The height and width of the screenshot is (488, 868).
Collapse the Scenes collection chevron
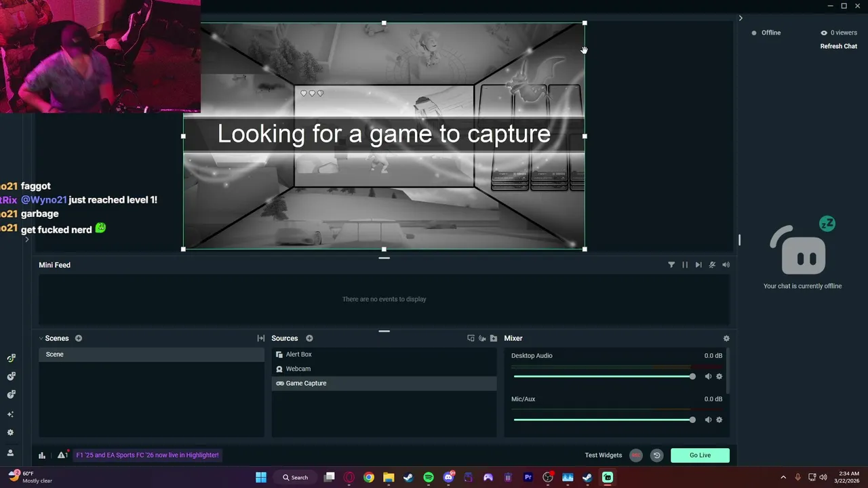coord(41,338)
